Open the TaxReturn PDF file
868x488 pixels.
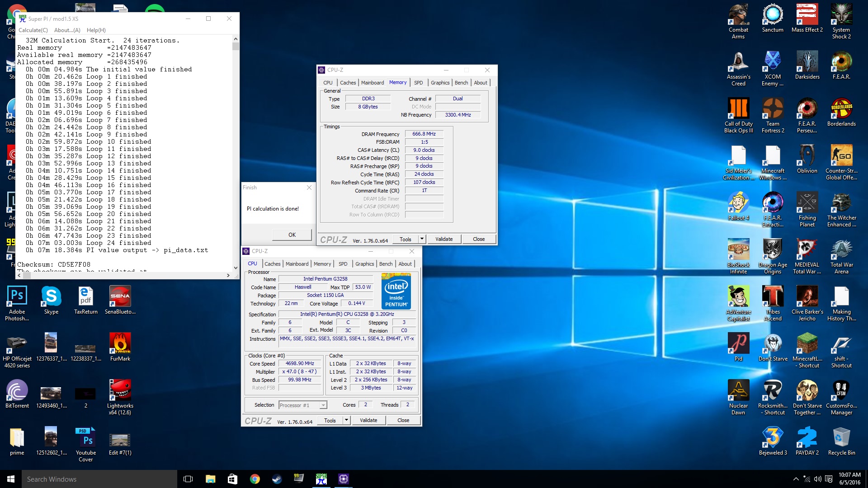pos(85,300)
